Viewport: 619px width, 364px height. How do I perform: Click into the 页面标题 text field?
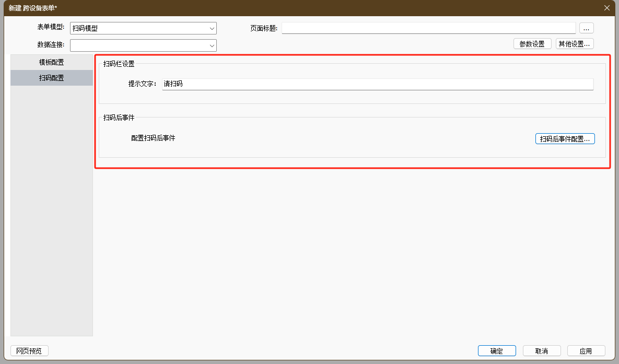[428, 28]
